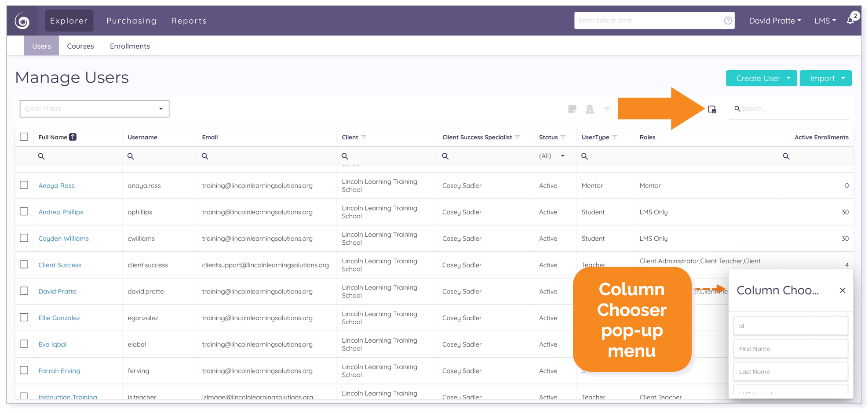
Task: Click the Enter search term field
Action: click(x=649, y=21)
